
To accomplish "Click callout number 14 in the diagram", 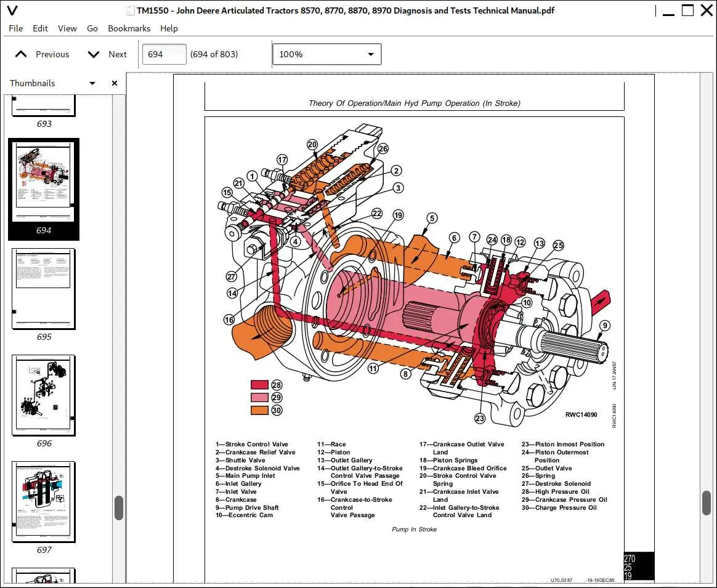I will click(x=232, y=293).
